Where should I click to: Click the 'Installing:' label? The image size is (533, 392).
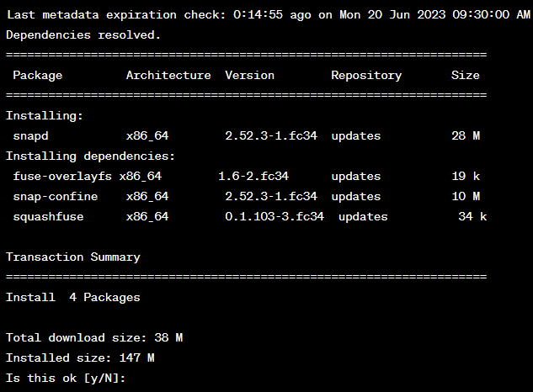click(45, 116)
